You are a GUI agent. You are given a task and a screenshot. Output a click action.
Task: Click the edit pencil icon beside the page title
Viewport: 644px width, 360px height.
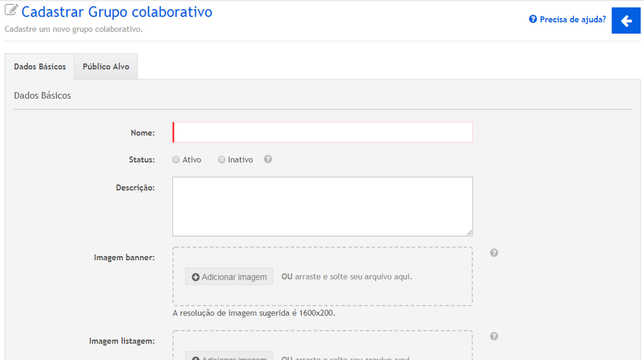(x=11, y=10)
